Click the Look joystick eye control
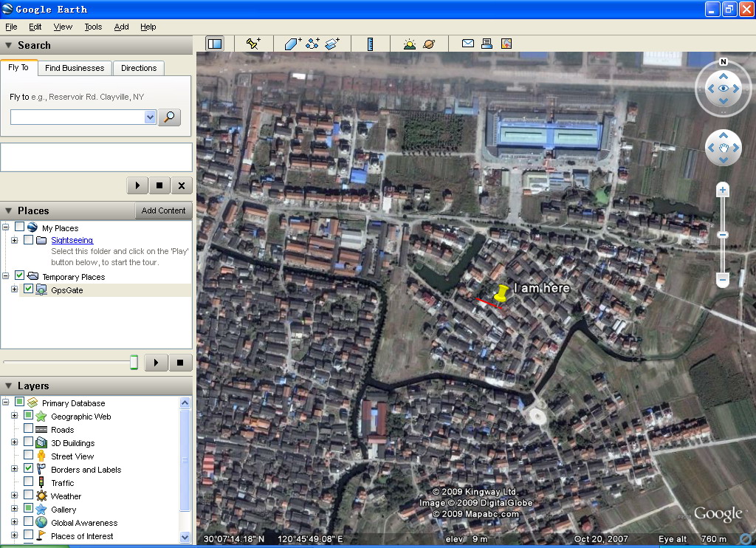The height and width of the screenshot is (548, 756). tap(724, 89)
